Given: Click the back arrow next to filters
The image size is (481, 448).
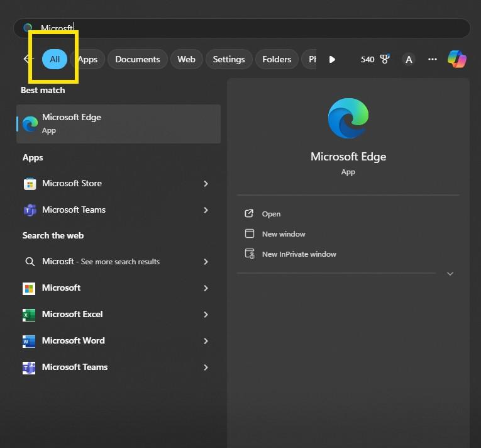Looking at the screenshot, I should click(28, 59).
